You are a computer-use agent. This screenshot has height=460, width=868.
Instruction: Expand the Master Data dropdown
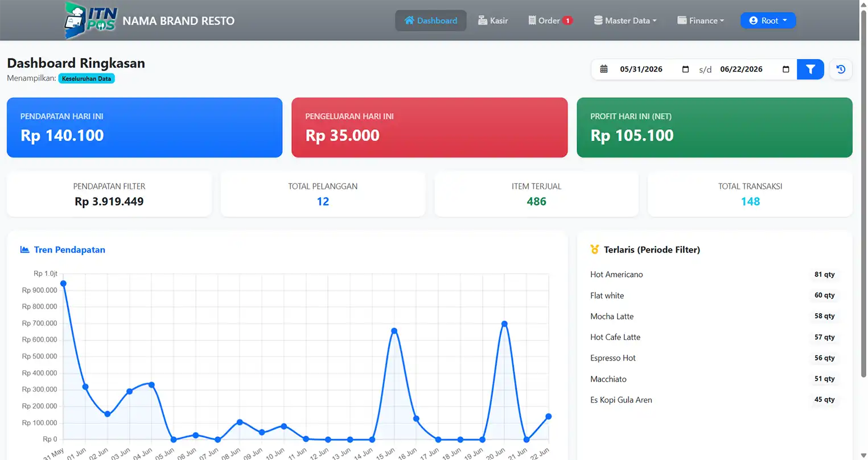coord(625,20)
